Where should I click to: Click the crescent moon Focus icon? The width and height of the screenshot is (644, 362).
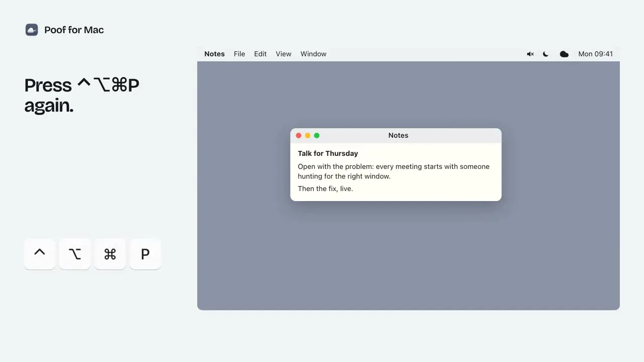(x=546, y=54)
